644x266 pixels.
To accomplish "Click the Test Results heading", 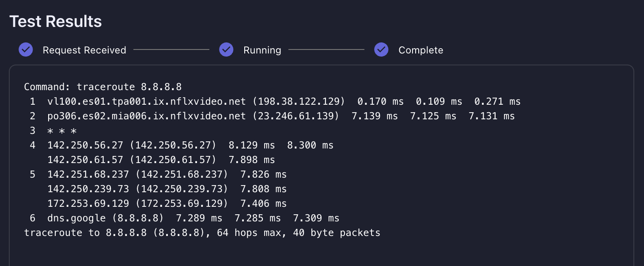I will pyautogui.click(x=56, y=21).
